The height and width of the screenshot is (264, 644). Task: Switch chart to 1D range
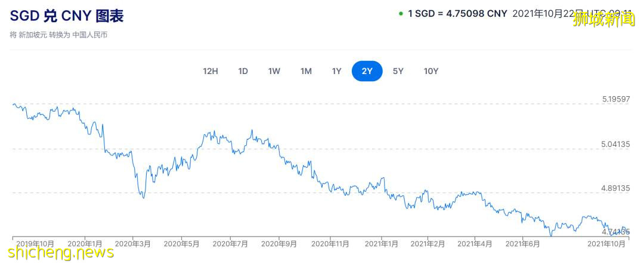tap(243, 71)
